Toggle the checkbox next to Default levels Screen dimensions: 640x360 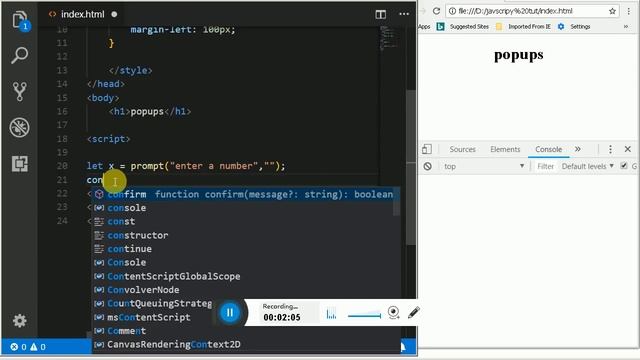pos(624,166)
